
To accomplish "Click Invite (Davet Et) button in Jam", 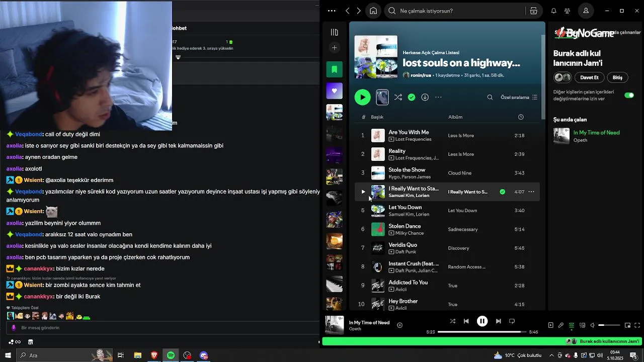I will [x=589, y=77].
